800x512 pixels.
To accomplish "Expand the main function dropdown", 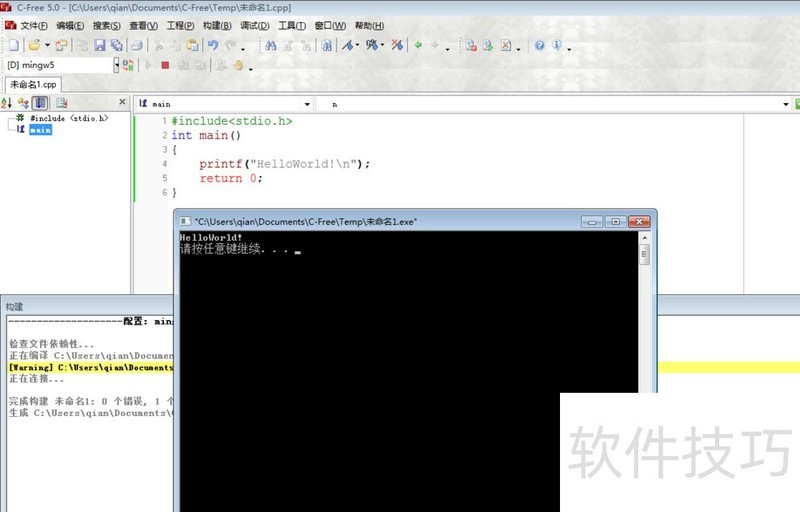I will (x=307, y=104).
